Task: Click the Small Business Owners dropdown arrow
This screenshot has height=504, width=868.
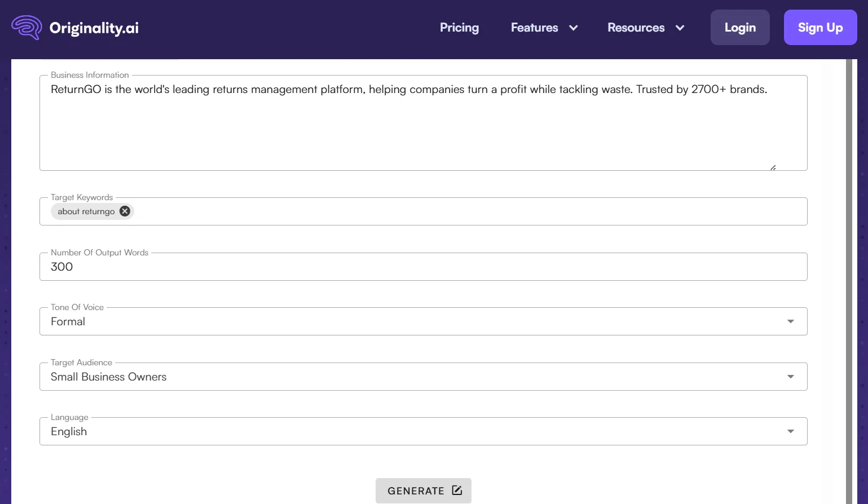Action: coord(791,377)
